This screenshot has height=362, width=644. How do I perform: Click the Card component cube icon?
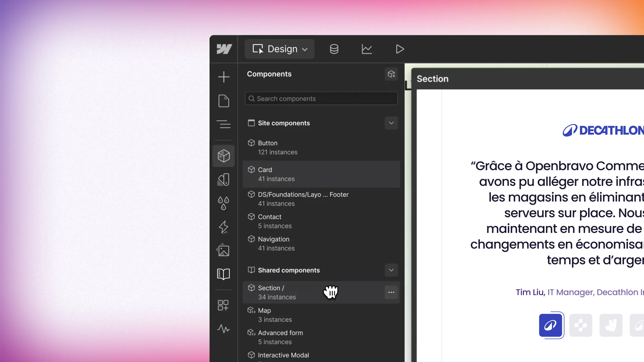point(251,169)
